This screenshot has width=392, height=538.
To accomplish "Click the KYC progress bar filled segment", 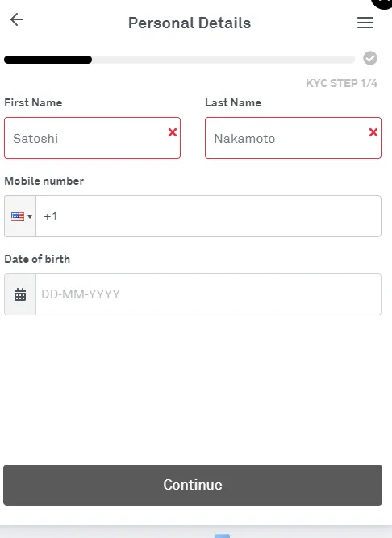I will pyautogui.click(x=48, y=60).
